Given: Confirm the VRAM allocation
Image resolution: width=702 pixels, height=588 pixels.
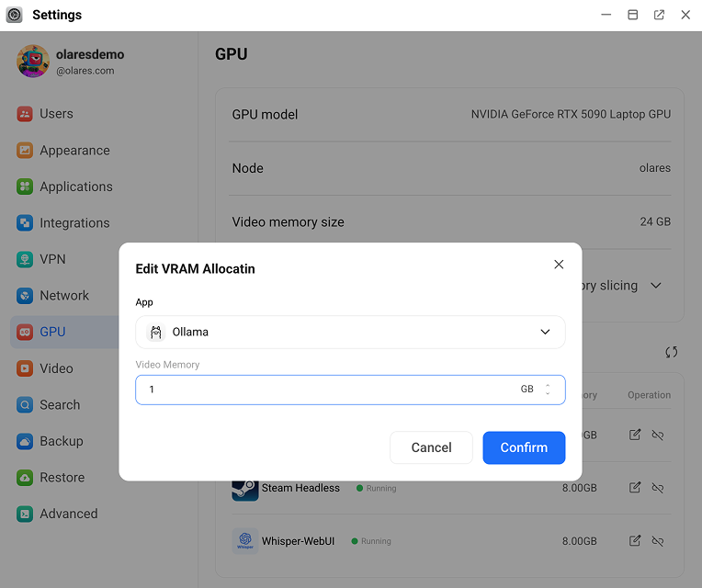Looking at the screenshot, I should [x=524, y=447].
